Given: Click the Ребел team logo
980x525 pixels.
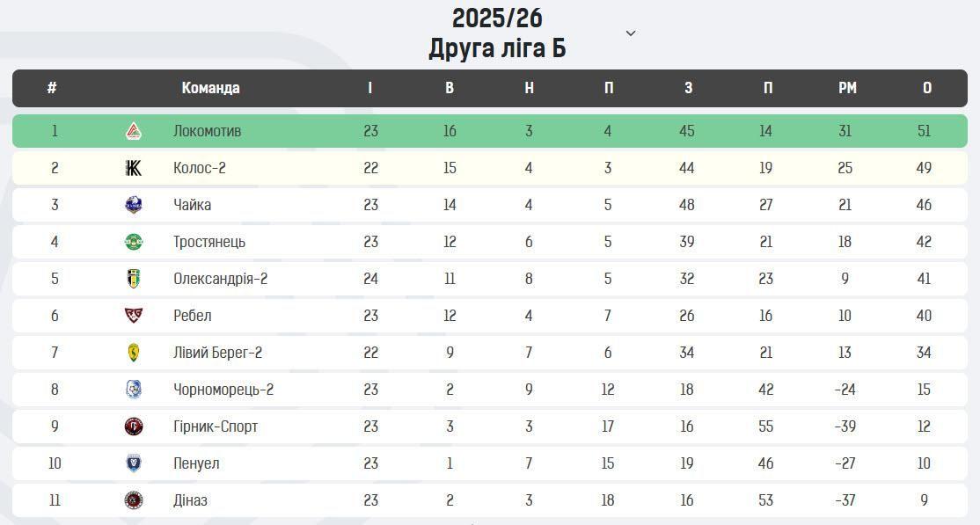Looking at the screenshot, I should coord(134,316).
